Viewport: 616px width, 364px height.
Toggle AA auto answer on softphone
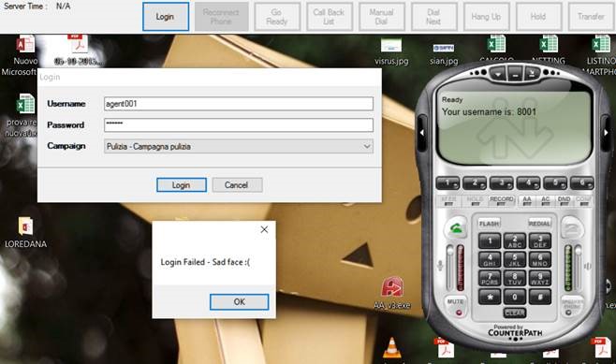pos(527,200)
